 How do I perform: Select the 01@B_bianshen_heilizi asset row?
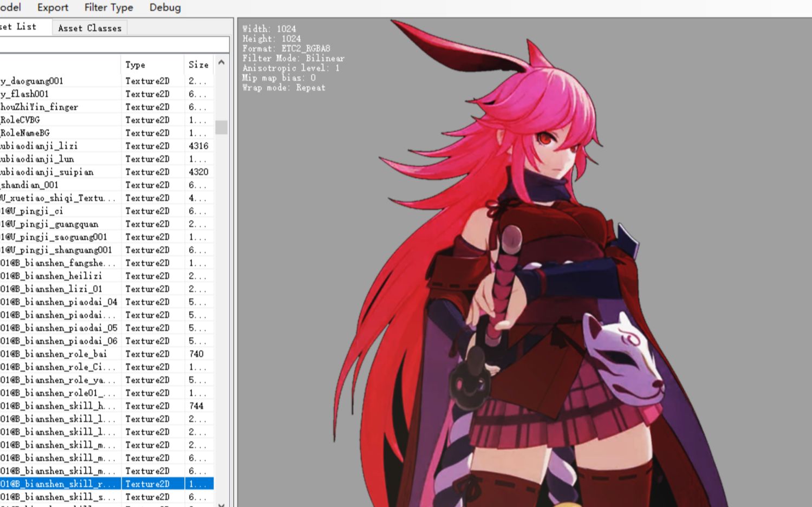click(x=107, y=276)
